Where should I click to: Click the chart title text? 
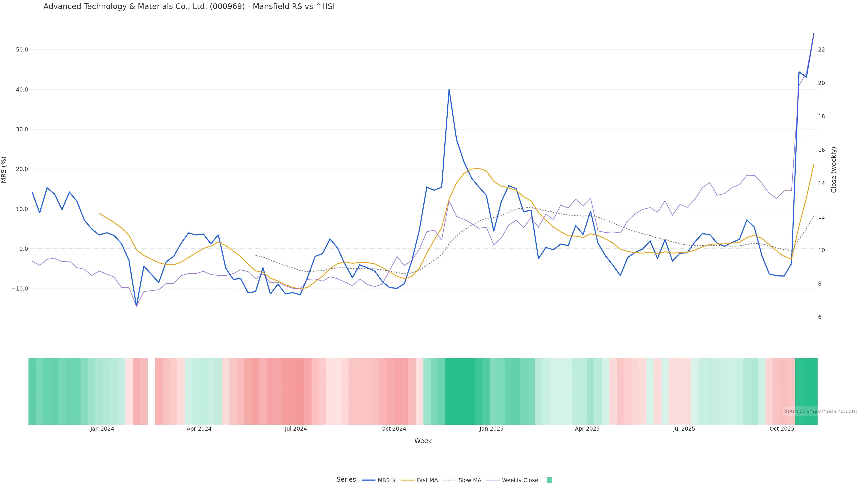pos(189,6)
